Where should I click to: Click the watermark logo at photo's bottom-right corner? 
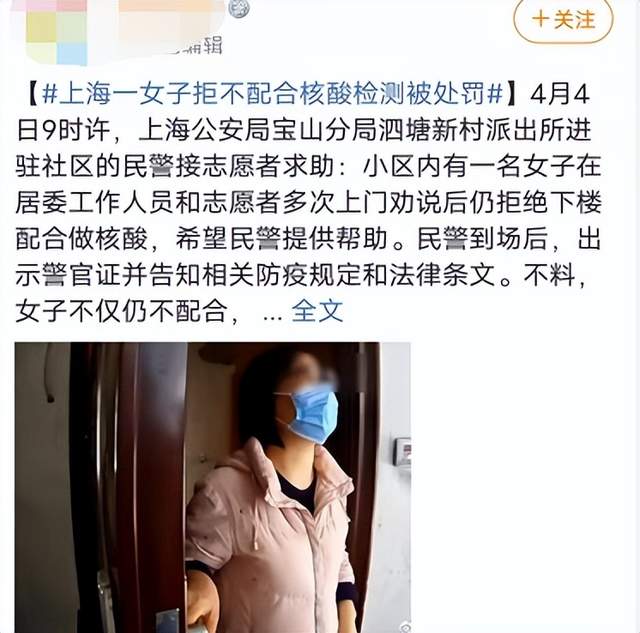point(404,626)
